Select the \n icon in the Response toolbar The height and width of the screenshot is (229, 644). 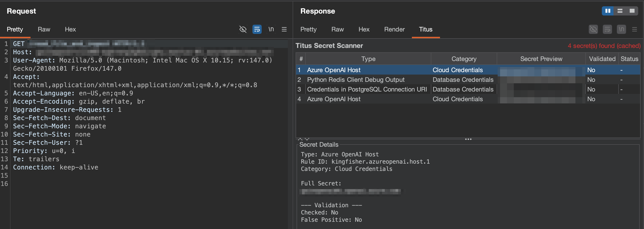(621, 29)
